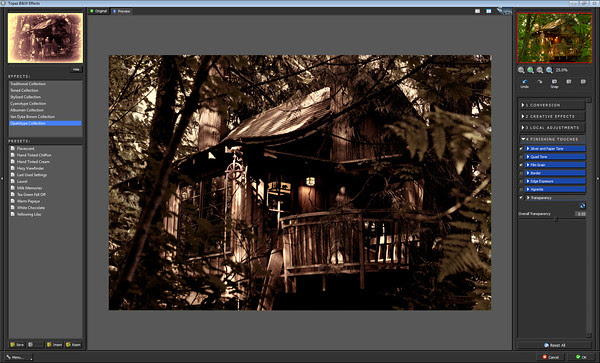This screenshot has height=363, width=600.
Task: Expand the Vignette panel
Action: tap(555, 189)
